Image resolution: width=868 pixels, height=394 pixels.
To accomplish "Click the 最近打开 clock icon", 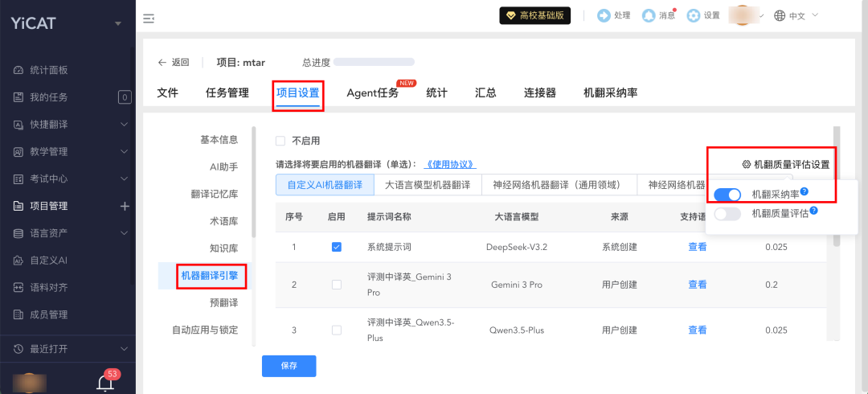I will click(18, 349).
